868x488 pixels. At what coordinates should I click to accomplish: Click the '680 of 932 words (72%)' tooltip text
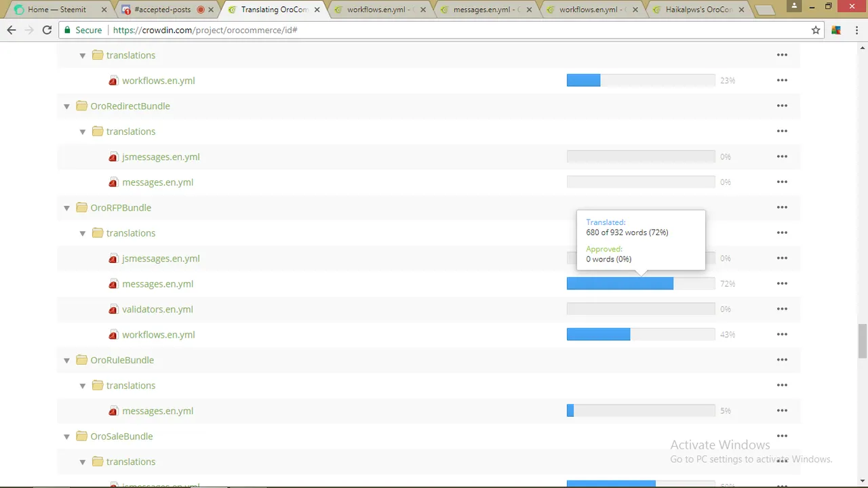click(627, 232)
